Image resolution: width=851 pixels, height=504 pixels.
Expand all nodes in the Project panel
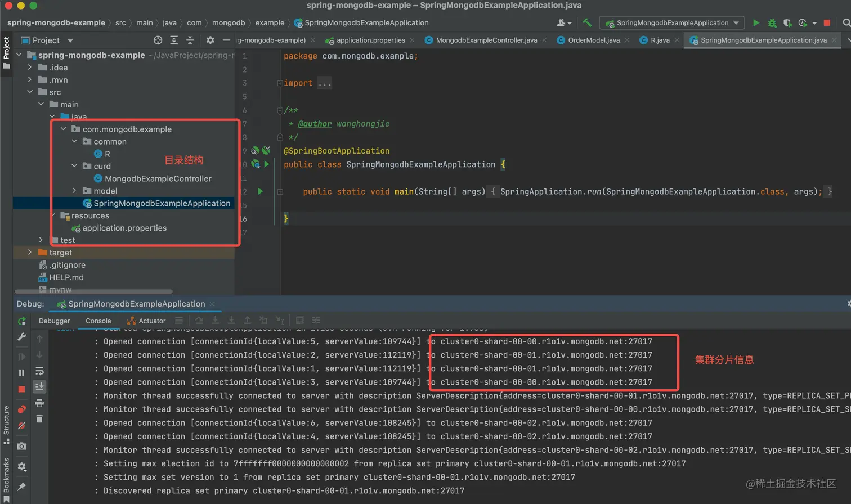(x=174, y=40)
